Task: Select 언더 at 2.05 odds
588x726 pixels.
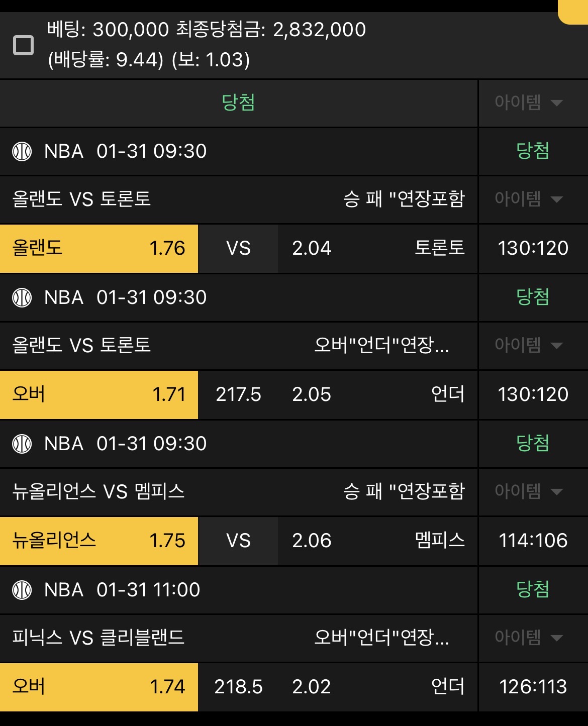Action: click(377, 395)
